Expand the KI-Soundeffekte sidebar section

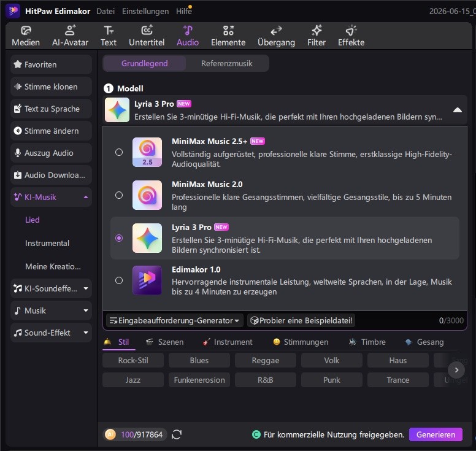point(51,288)
